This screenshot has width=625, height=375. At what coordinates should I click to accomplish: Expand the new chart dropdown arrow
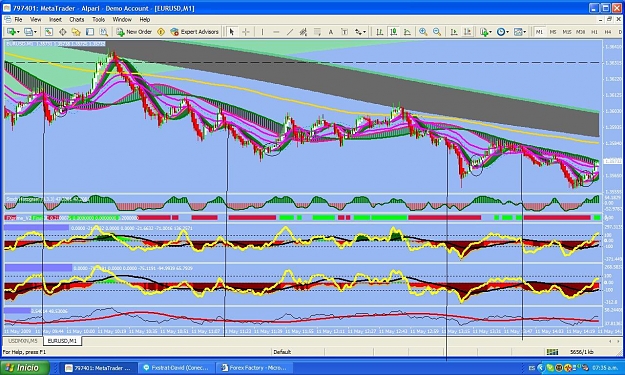click(18, 32)
